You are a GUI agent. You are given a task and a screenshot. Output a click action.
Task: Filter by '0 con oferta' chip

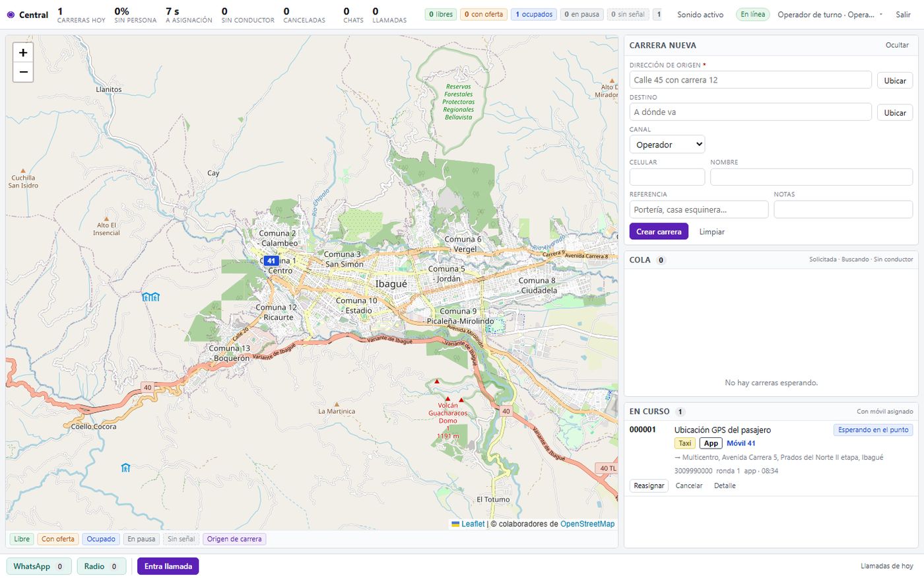[483, 15]
